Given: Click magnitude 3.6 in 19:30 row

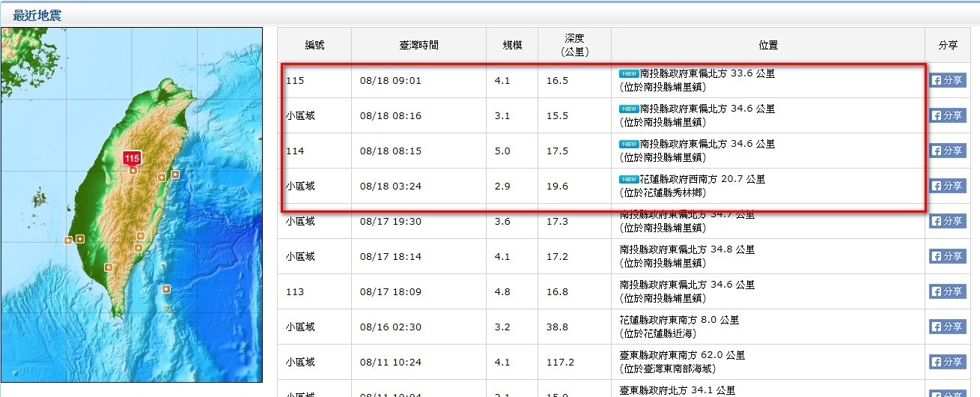Looking at the screenshot, I should 502,221.
